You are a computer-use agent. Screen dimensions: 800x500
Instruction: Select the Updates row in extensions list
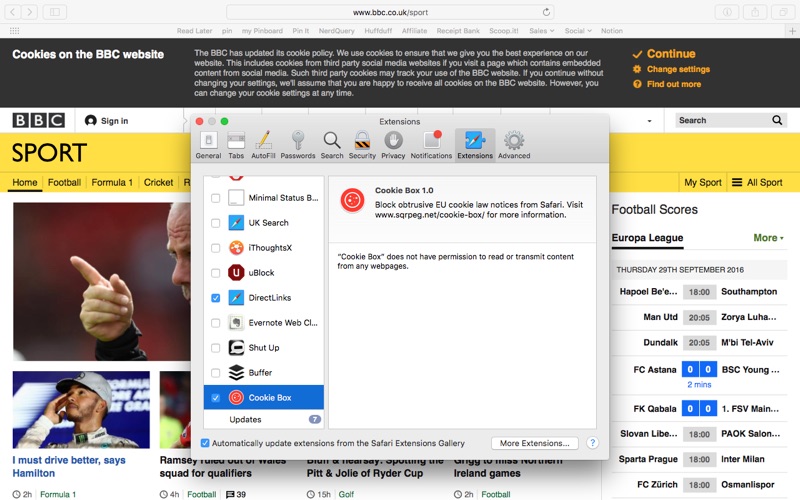tap(264, 419)
